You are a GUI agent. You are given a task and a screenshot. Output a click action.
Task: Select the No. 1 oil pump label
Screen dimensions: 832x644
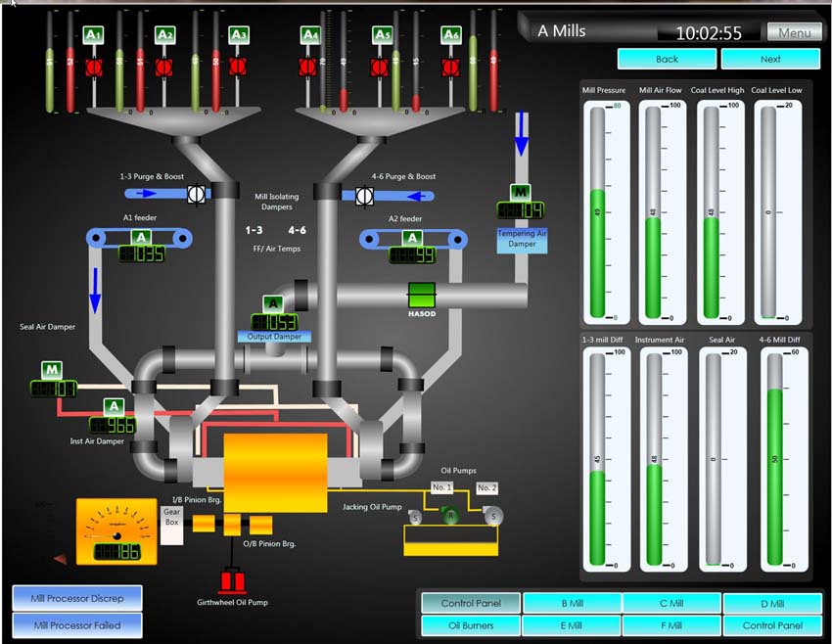click(441, 487)
